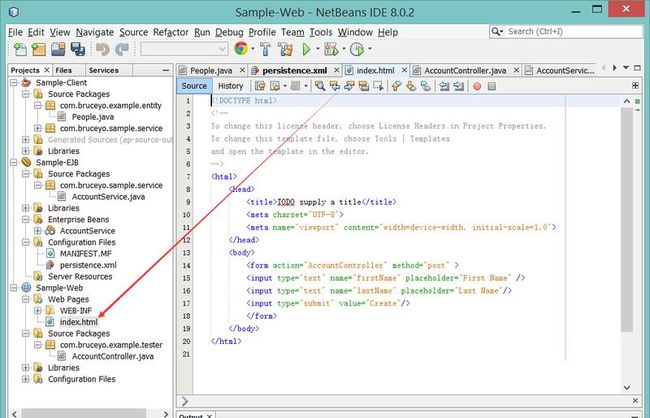Click the New File toolbar icon

pos(20,49)
